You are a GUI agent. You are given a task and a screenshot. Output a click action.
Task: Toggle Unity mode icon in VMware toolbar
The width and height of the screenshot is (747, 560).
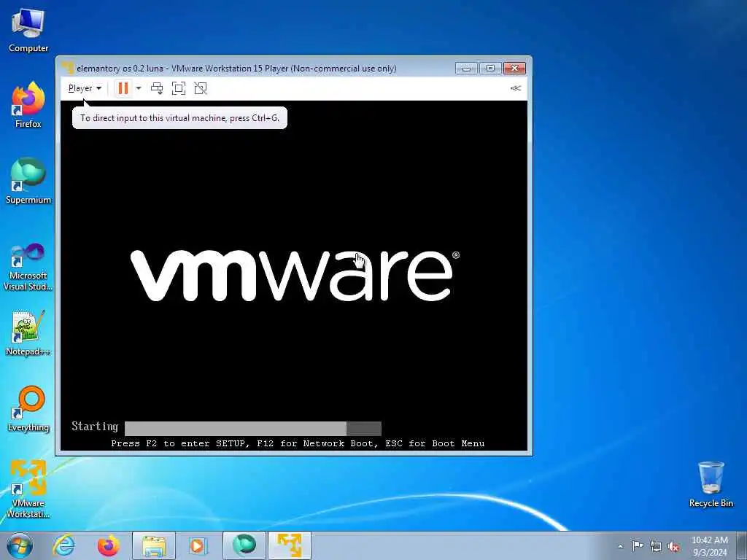click(x=201, y=88)
